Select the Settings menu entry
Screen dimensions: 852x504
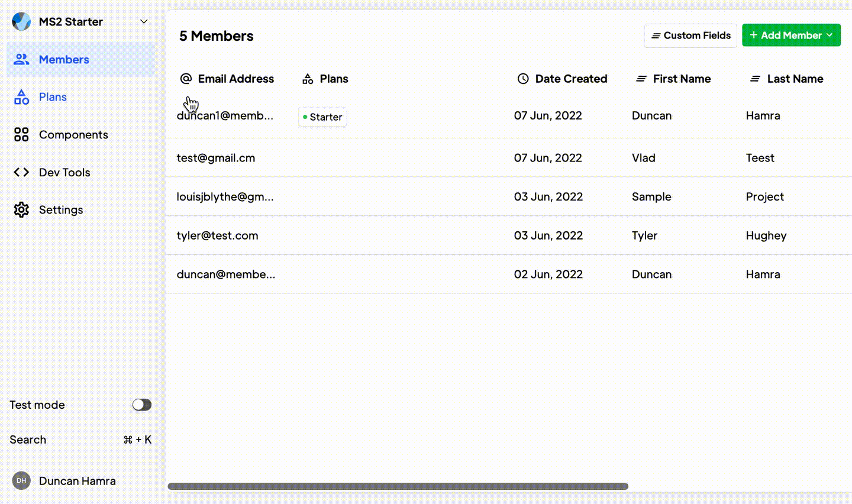[x=61, y=209]
